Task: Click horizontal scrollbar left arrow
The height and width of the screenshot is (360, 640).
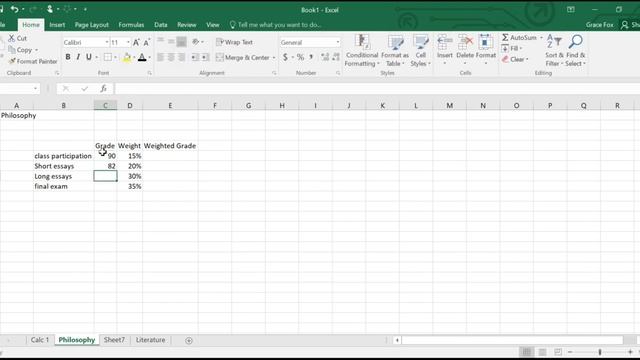Action: (x=397, y=340)
